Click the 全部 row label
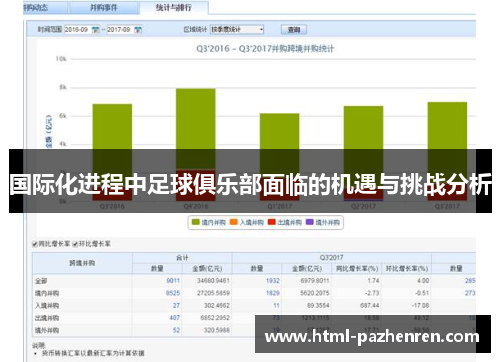500x362 pixels. (41, 281)
